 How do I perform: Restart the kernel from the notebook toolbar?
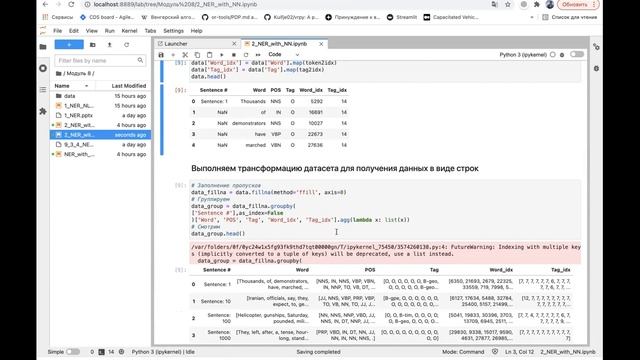click(x=246, y=55)
